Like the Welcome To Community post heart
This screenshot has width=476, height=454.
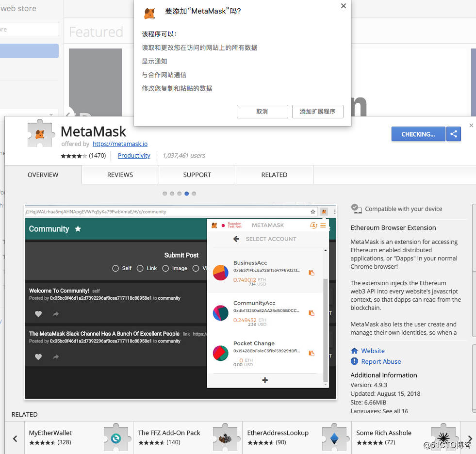click(38, 314)
